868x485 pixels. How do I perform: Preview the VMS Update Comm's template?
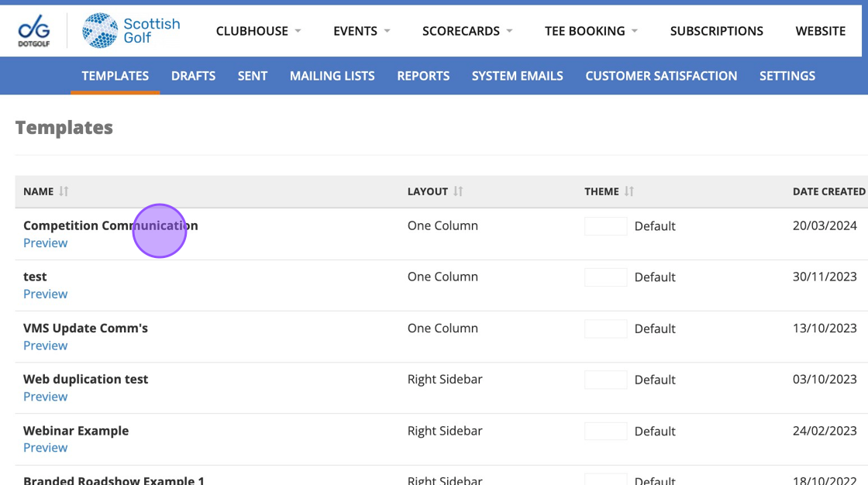point(46,346)
